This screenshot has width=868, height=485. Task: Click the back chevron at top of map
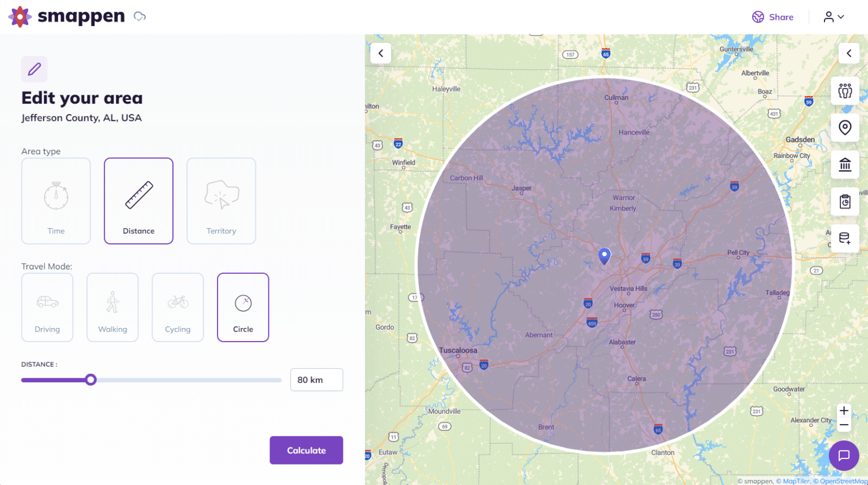tap(381, 53)
